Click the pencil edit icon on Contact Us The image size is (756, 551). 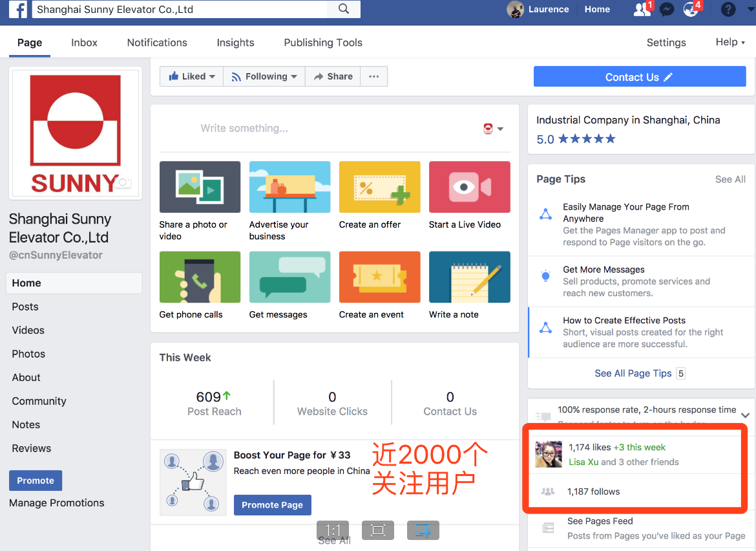pos(667,77)
